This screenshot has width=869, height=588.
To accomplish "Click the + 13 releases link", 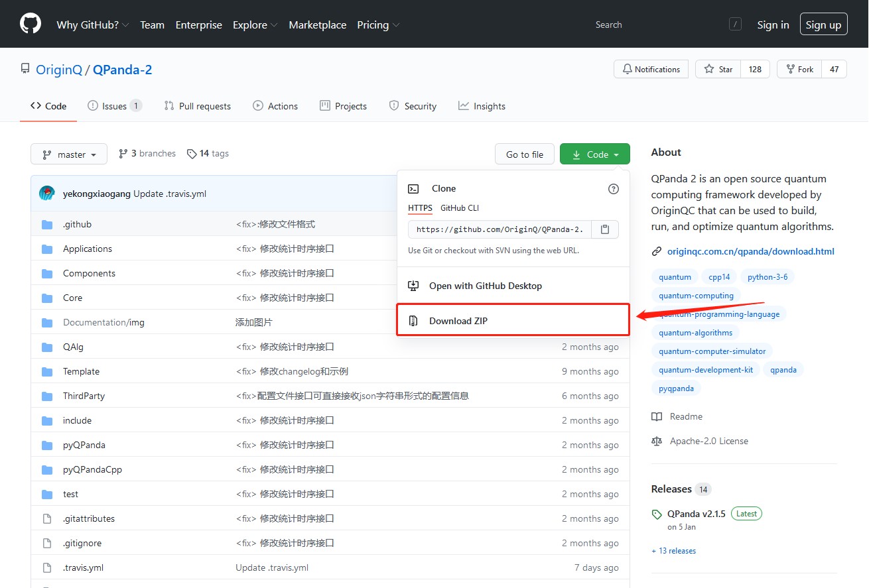I will pos(673,551).
